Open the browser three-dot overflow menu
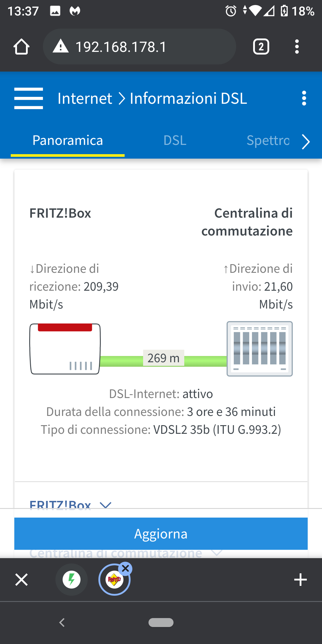This screenshot has height=644, width=322. point(297,47)
